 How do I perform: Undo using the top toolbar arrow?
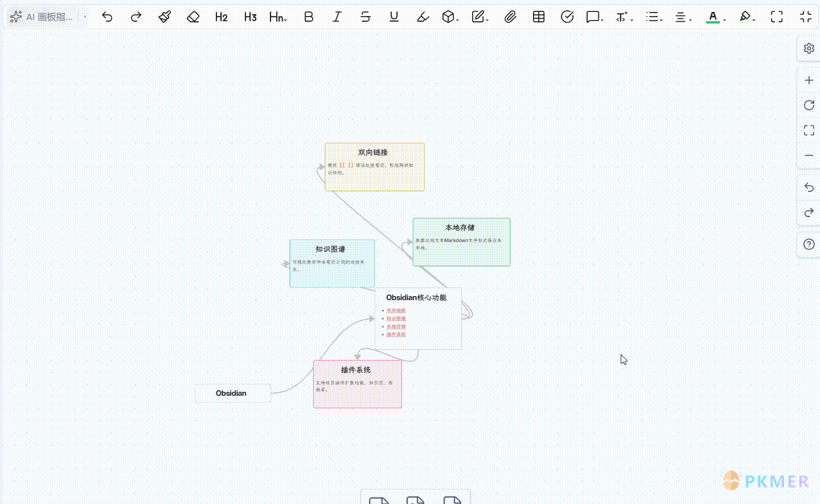107,17
